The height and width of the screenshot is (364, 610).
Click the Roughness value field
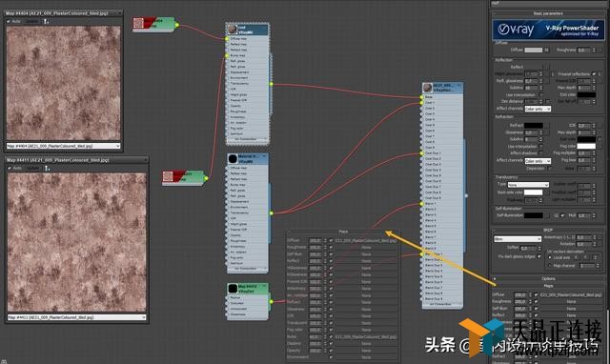pyautogui.click(x=583, y=50)
